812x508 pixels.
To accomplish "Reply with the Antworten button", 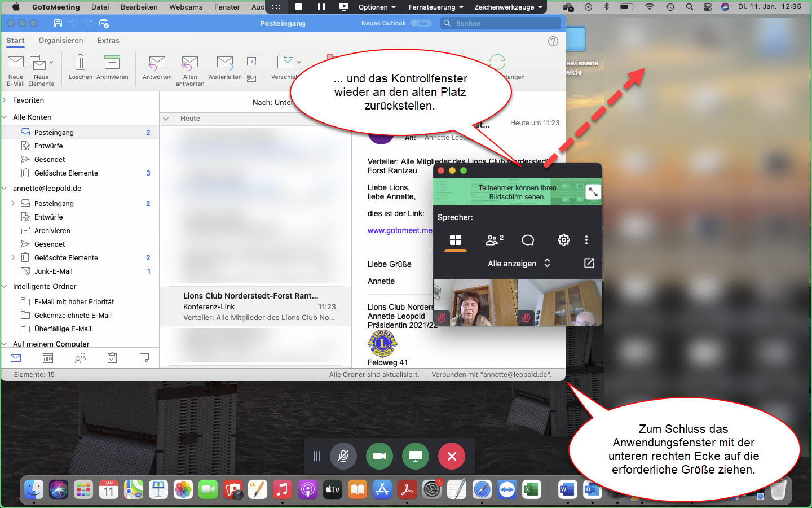I will [157, 68].
